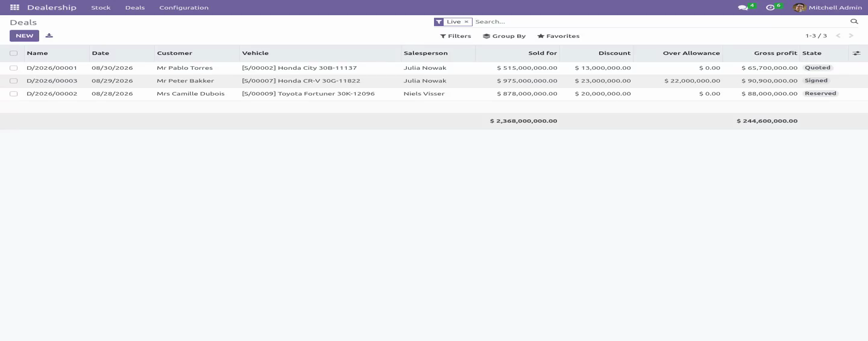Screen dimensions: 868x341
Task: Open the apps grid menu icon
Action: pyautogui.click(x=14, y=7)
